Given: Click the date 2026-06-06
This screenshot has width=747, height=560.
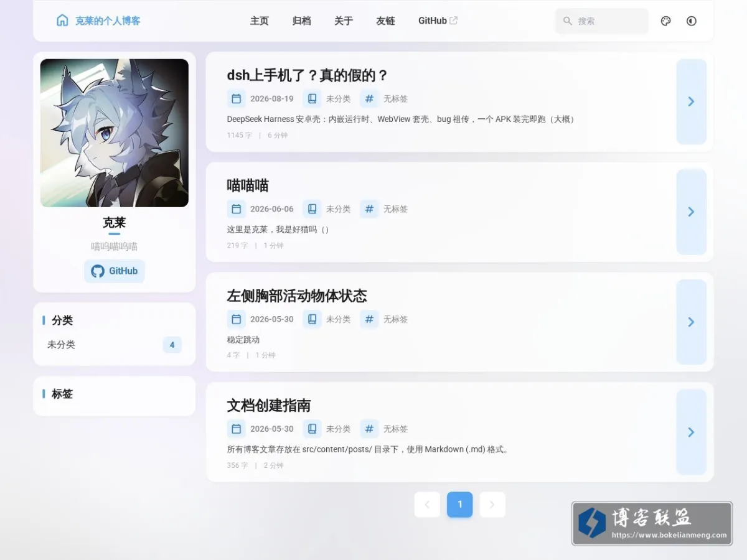Looking at the screenshot, I should [272, 209].
